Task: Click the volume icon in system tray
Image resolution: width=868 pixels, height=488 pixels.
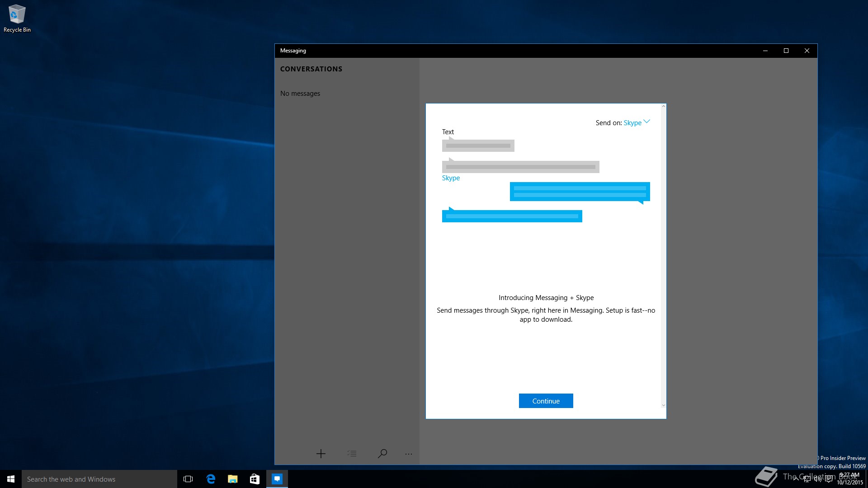Action: coord(818,479)
